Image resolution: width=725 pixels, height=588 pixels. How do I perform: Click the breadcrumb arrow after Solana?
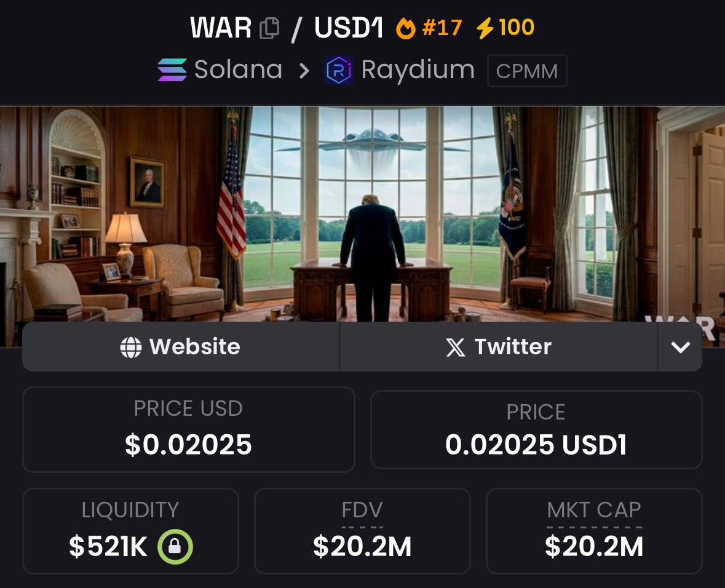click(x=304, y=71)
